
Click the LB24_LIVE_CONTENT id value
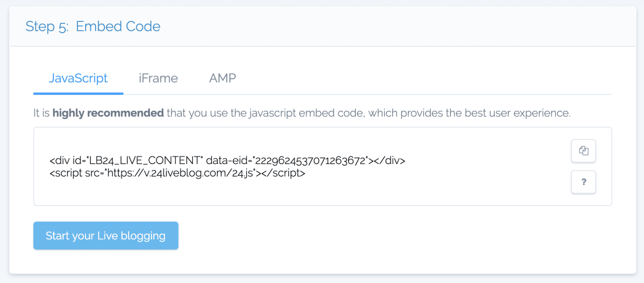(x=144, y=160)
